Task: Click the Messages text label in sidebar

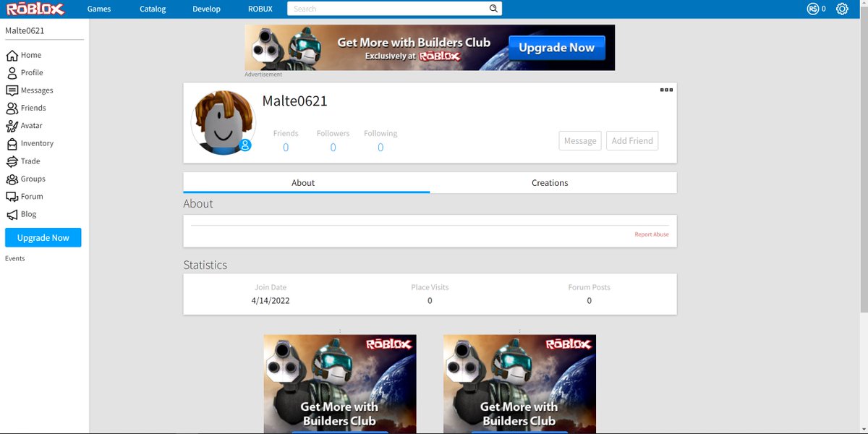Action: [x=37, y=90]
